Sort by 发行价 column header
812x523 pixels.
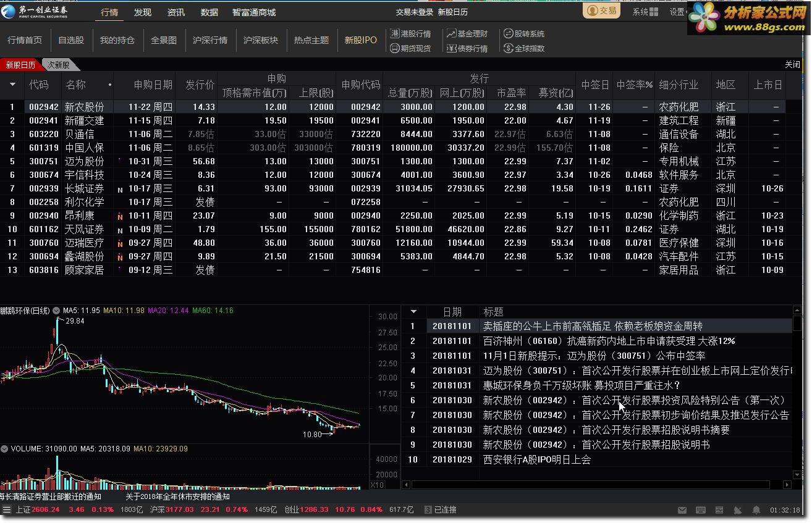(200, 85)
